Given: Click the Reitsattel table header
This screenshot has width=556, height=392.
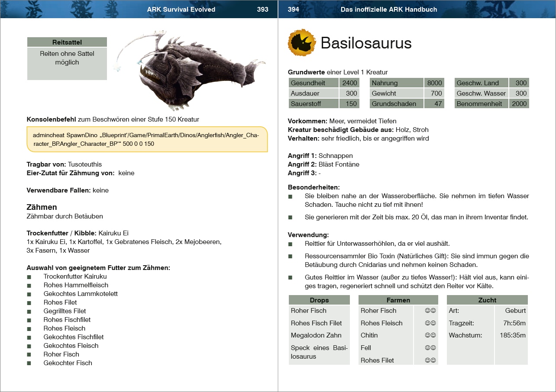Looking at the screenshot, I should (x=67, y=42).
